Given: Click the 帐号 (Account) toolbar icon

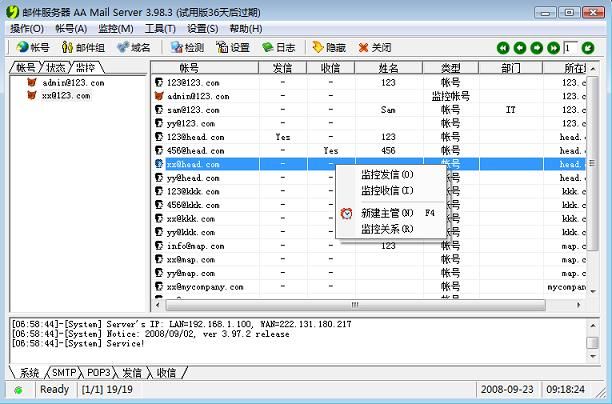Looking at the screenshot, I should click(x=31, y=47).
